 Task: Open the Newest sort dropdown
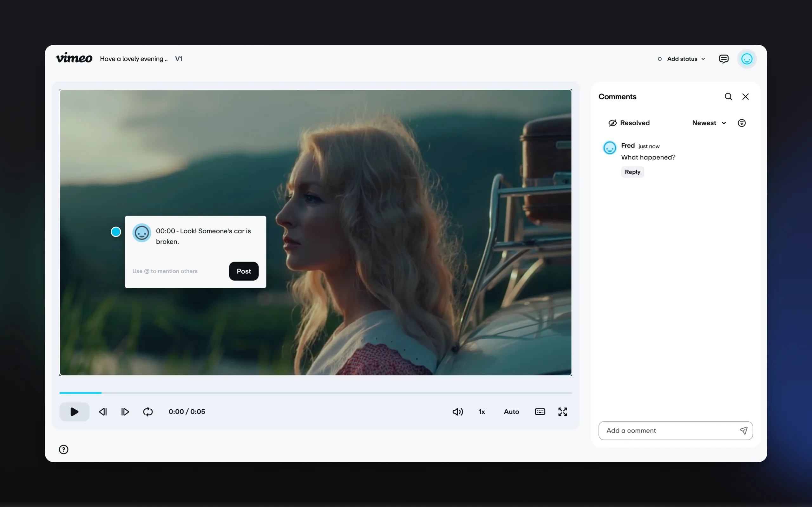pyautogui.click(x=709, y=123)
